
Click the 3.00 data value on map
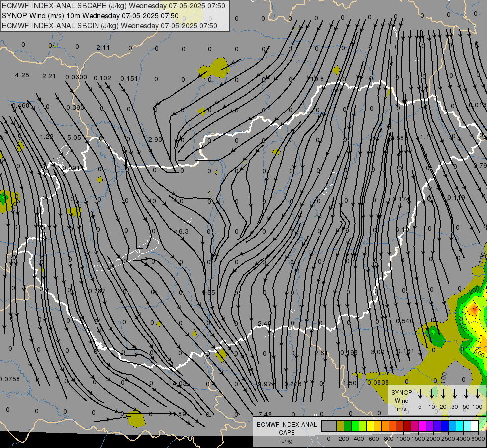point(378,352)
